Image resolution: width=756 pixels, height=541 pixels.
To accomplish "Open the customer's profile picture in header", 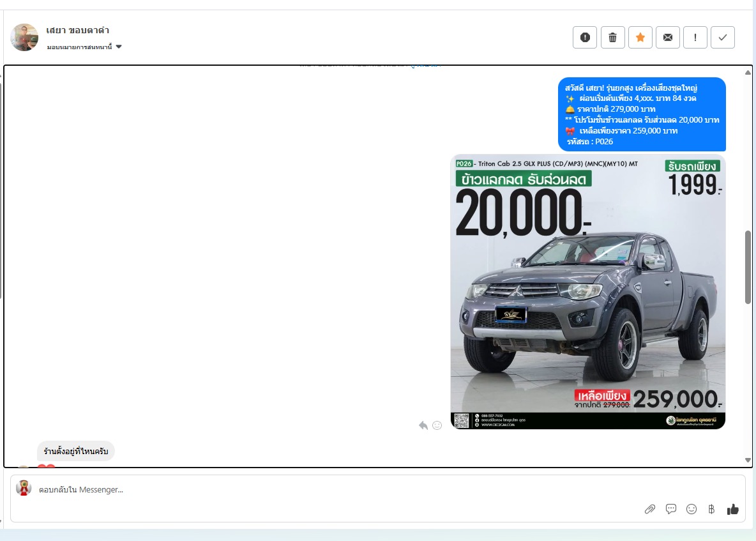I will tap(24, 38).
